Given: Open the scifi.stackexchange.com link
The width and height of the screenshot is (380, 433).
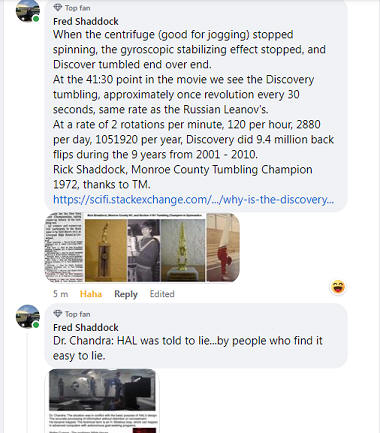Looking at the screenshot, I should [193, 200].
